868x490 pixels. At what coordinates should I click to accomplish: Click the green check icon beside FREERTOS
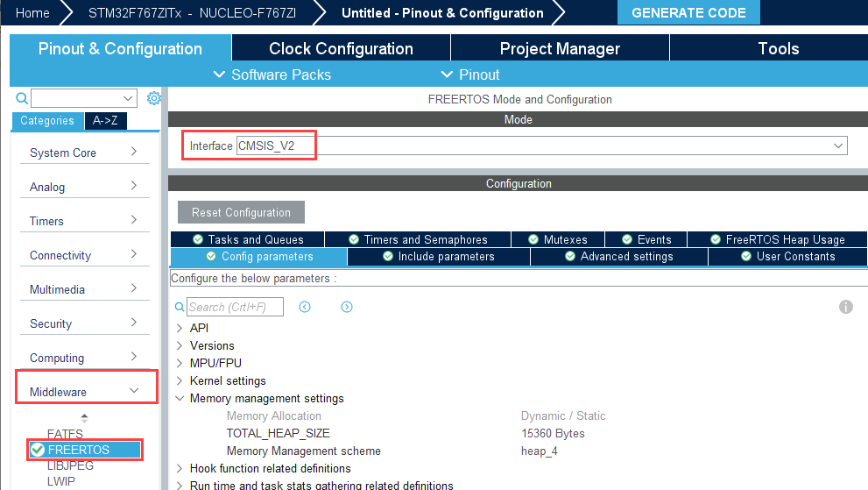point(38,450)
